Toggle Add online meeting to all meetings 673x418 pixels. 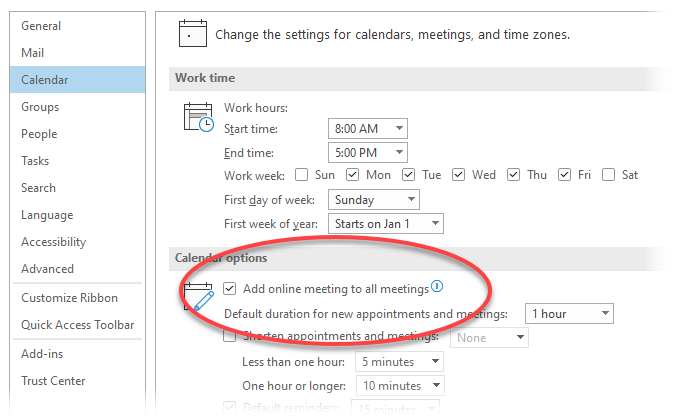click(229, 289)
